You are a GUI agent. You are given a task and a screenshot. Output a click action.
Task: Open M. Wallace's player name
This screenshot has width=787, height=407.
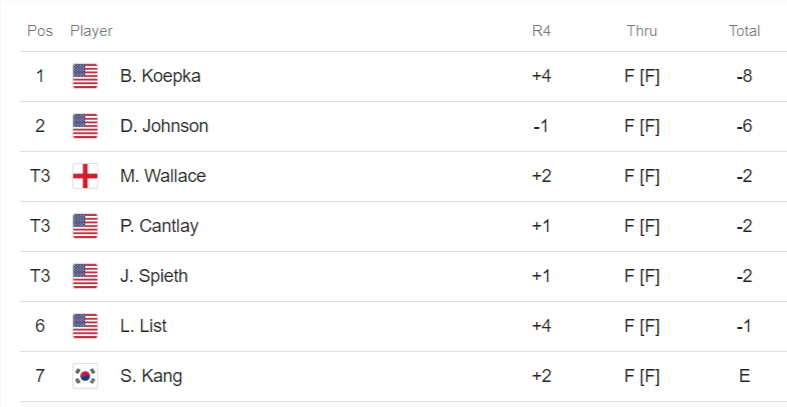[163, 176]
